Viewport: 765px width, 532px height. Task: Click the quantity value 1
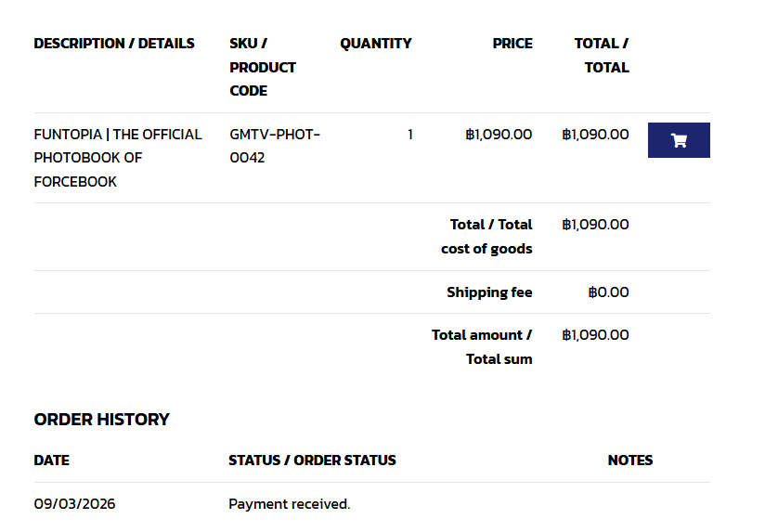[x=410, y=135]
